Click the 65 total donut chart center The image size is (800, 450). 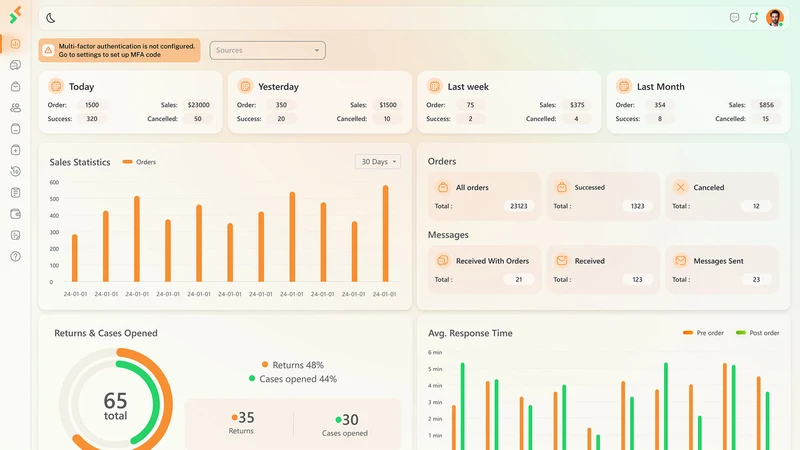point(116,406)
